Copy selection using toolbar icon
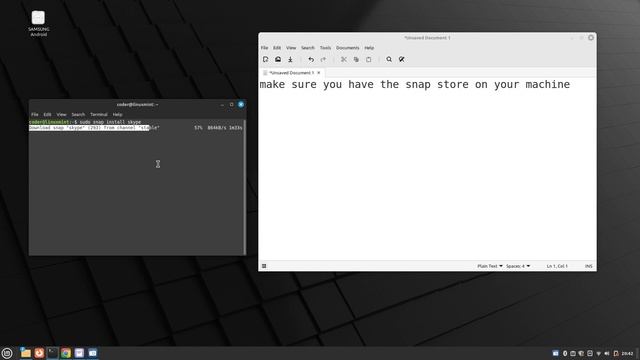This screenshot has width=640, height=360. [x=356, y=60]
